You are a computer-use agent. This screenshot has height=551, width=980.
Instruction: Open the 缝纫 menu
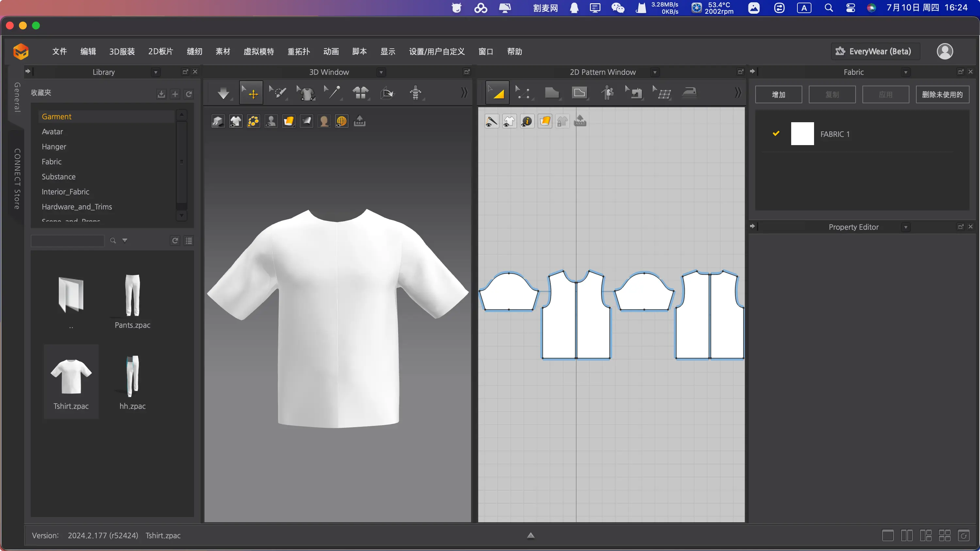coord(194,51)
